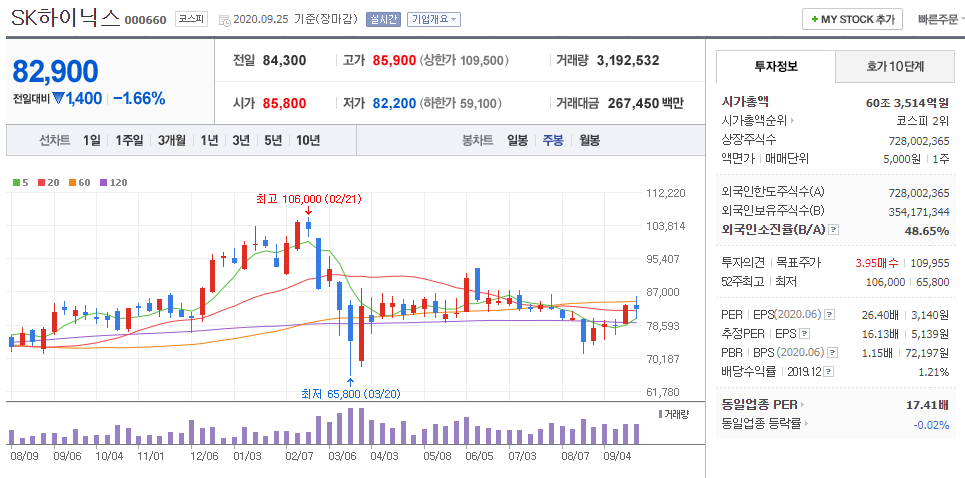Click the 동일업종 PER value 17.41배
Viewport: 965px width, 478px height.
(x=927, y=404)
